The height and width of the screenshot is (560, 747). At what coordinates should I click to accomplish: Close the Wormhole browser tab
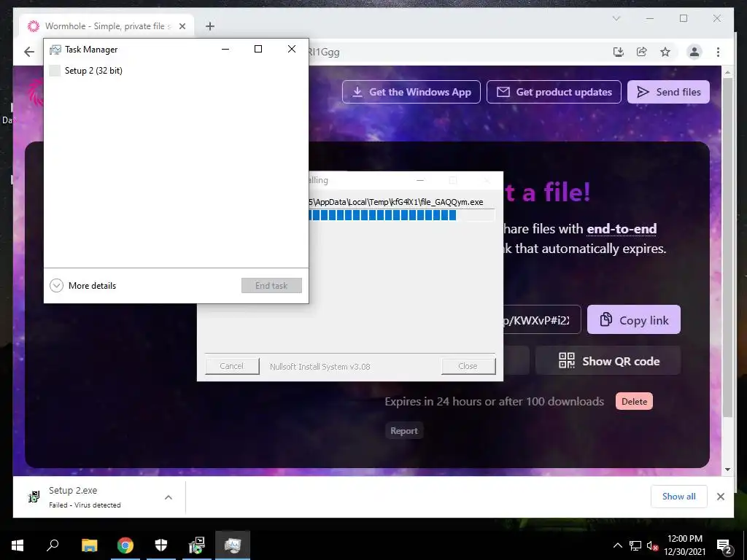(182, 26)
